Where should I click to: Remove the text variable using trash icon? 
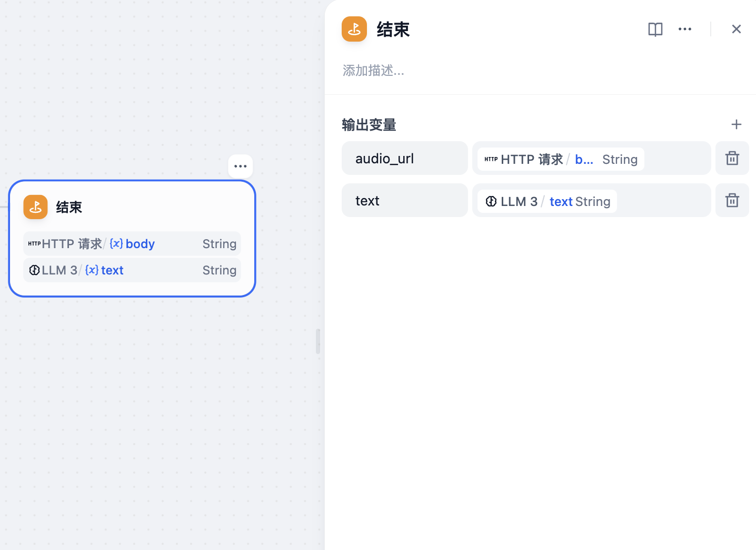(x=732, y=200)
